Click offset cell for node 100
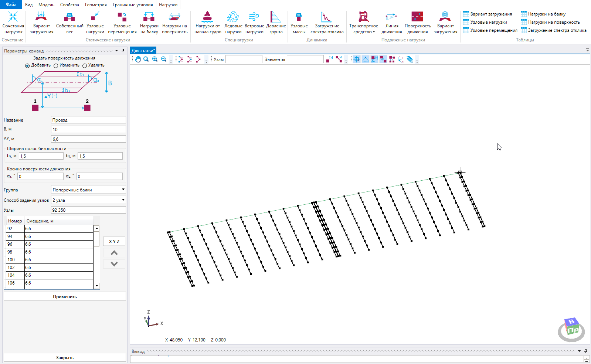This screenshot has height=364, width=591. coord(59,259)
